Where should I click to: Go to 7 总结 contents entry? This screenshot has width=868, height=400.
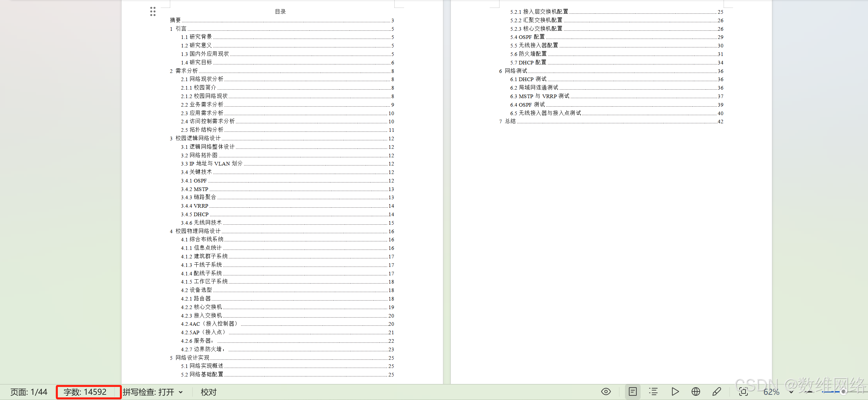tap(510, 121)
